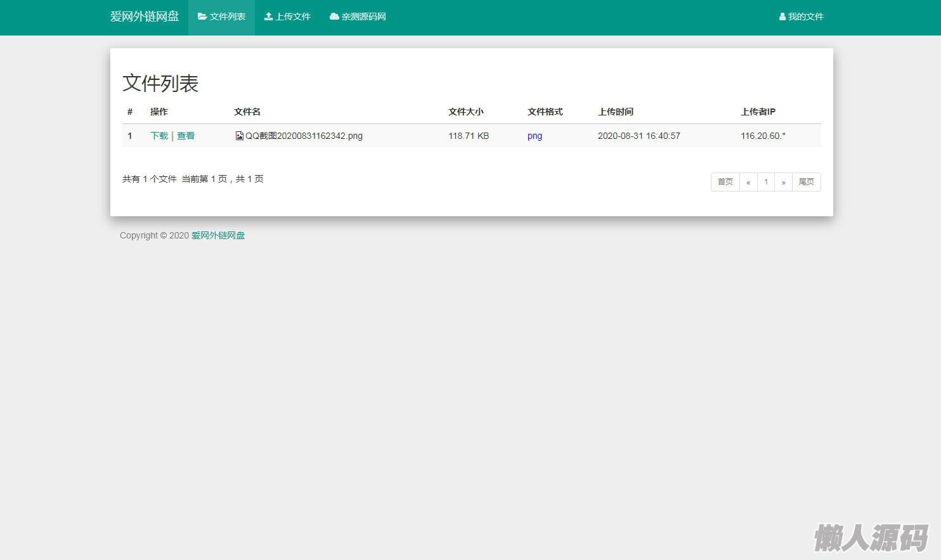Click the image file icon before QQ截图
Viewport: 941px width, 560px height.
pyautogui.click(x=239, y=136)
